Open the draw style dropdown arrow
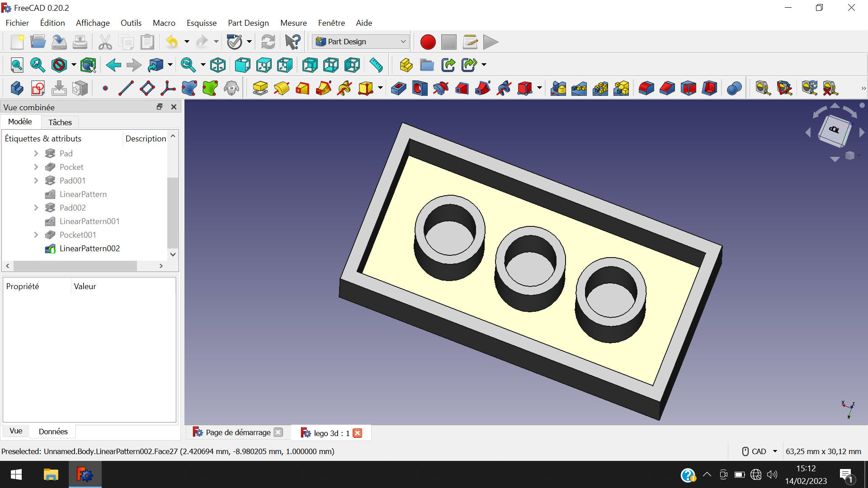 pos(74,65)
